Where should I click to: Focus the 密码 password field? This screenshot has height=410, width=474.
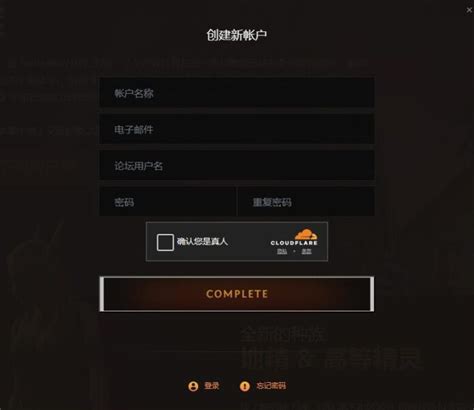point(168,202)
